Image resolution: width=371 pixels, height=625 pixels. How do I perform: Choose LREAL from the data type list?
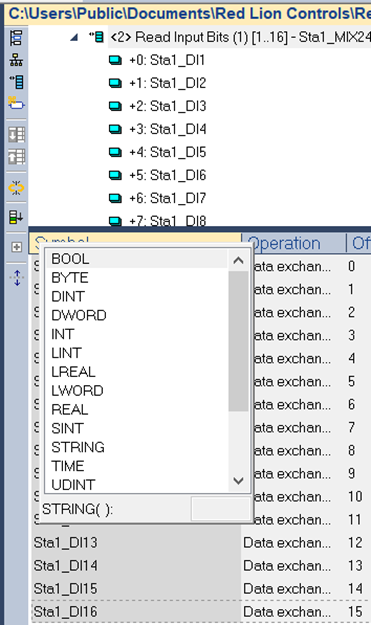coord(137,372)
